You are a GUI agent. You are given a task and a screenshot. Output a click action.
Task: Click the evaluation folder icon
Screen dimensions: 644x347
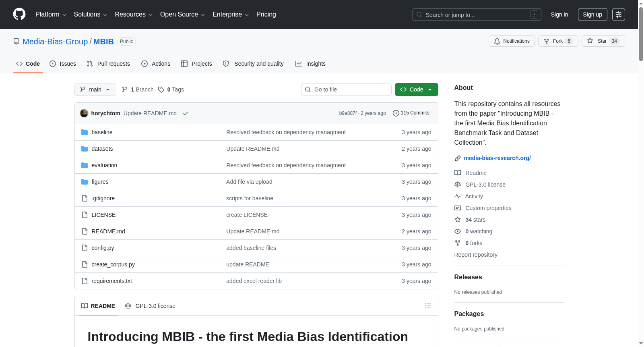(85, 165)
